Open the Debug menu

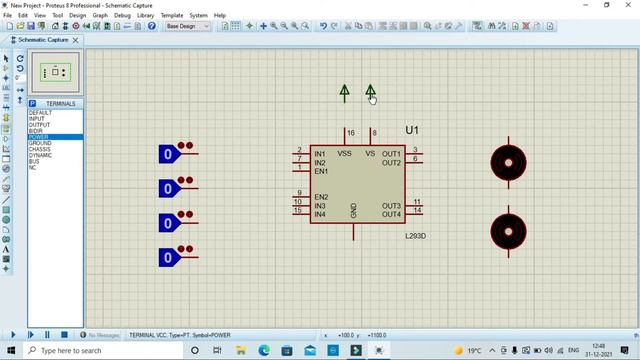(x=122, y=16)
